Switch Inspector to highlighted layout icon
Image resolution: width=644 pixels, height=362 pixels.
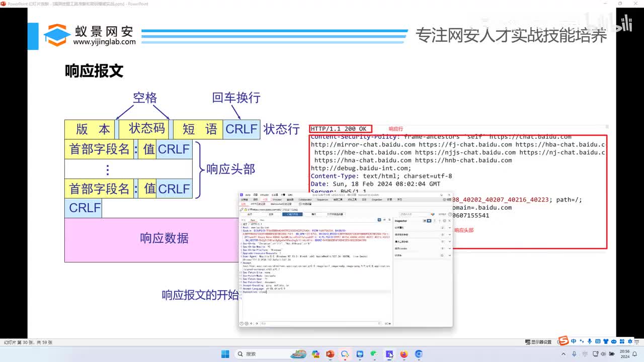click(x=429, y=221)
